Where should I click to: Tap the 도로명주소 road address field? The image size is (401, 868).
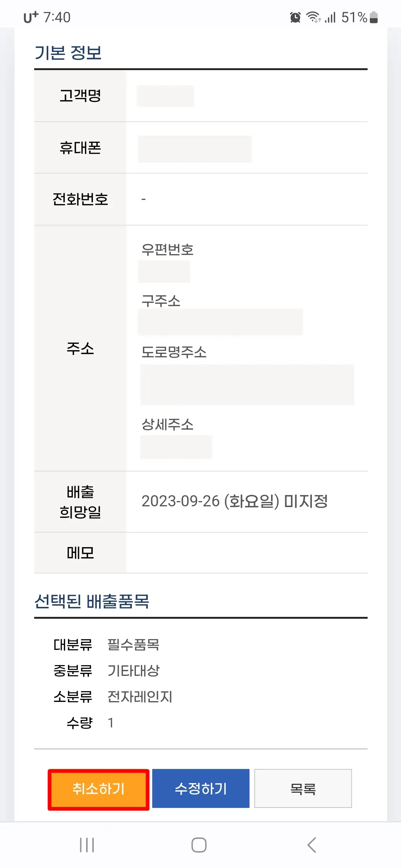(247, 386)
